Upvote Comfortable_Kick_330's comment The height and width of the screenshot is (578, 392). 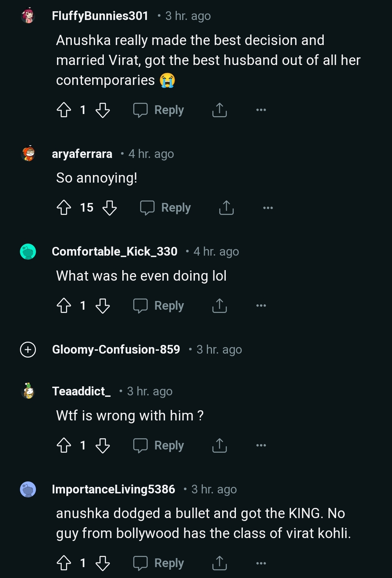(64, 306)
